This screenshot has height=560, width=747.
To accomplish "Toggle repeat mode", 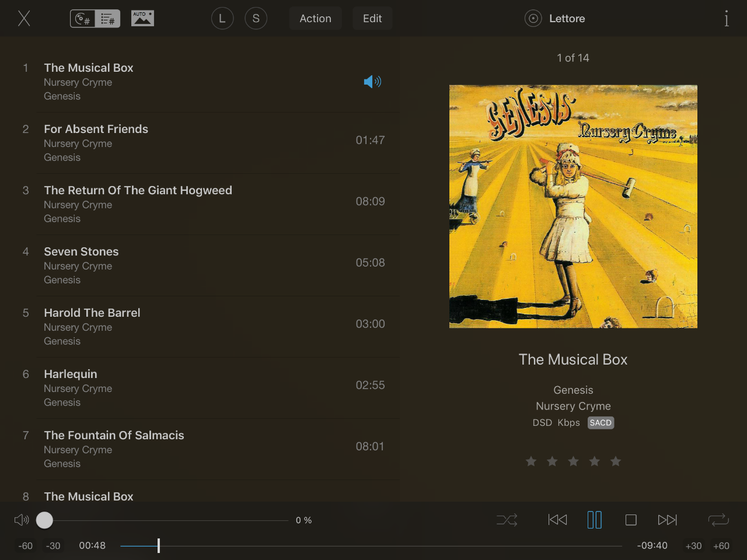I will (x=718, y=520).
